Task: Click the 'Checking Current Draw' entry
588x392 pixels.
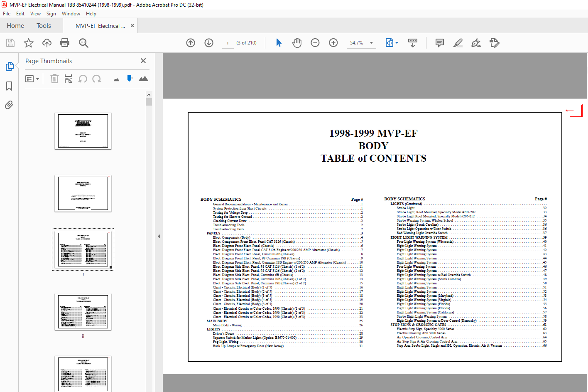Action: point(230,221)
